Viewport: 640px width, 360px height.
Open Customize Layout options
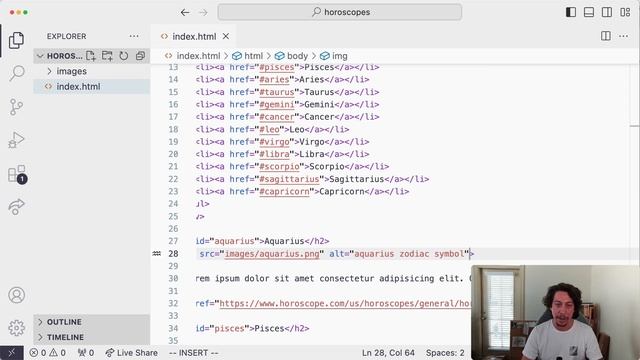tap(625, 12)
